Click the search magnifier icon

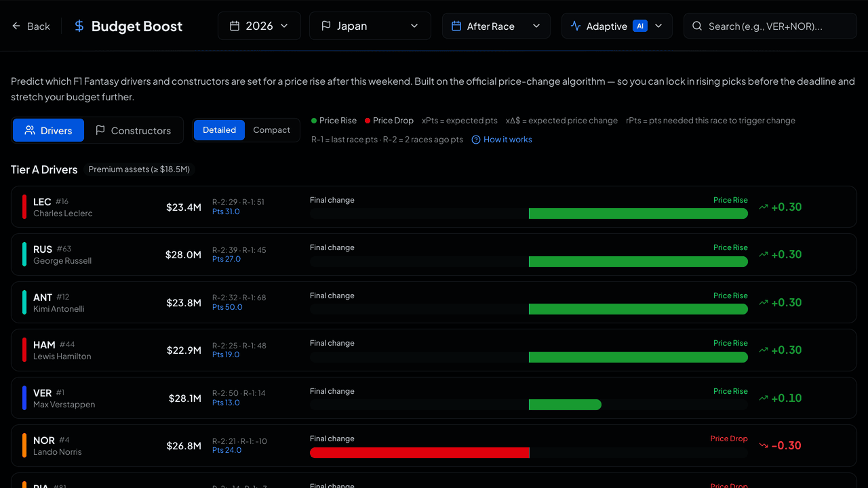696,26
